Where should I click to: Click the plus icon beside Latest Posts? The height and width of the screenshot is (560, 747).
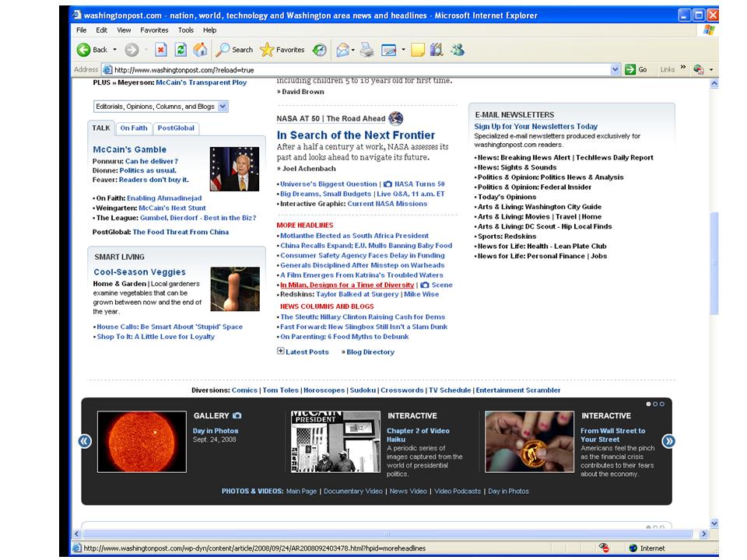click(x=281, y=351)
